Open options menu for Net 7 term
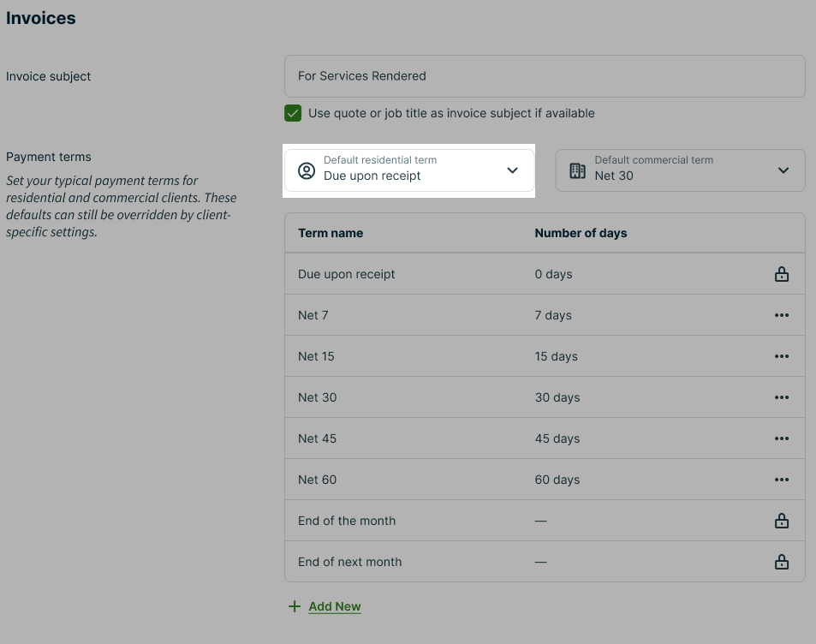Screen dimensions: 816x644 [x=781, y=315]
